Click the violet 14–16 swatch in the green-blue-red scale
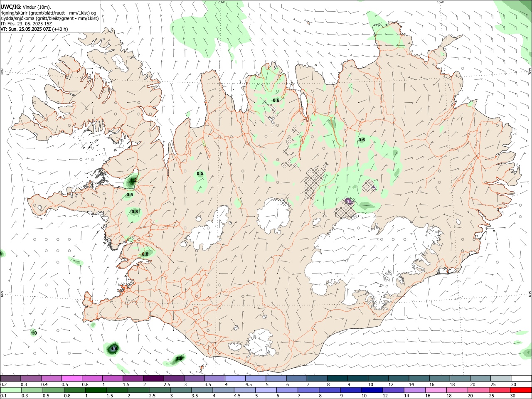Viewport: 532px width, 399px height. coord(414,390)
